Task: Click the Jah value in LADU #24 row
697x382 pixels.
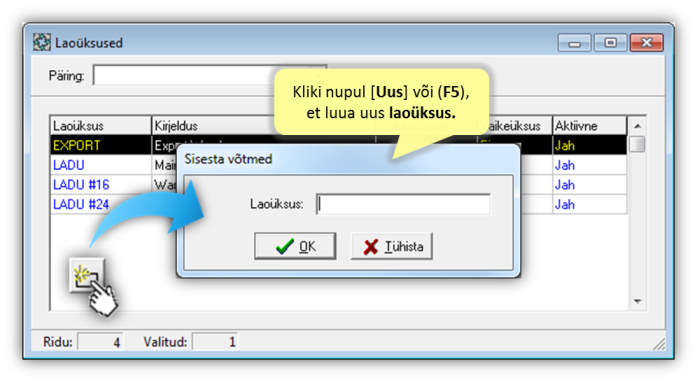Action: 565,205
